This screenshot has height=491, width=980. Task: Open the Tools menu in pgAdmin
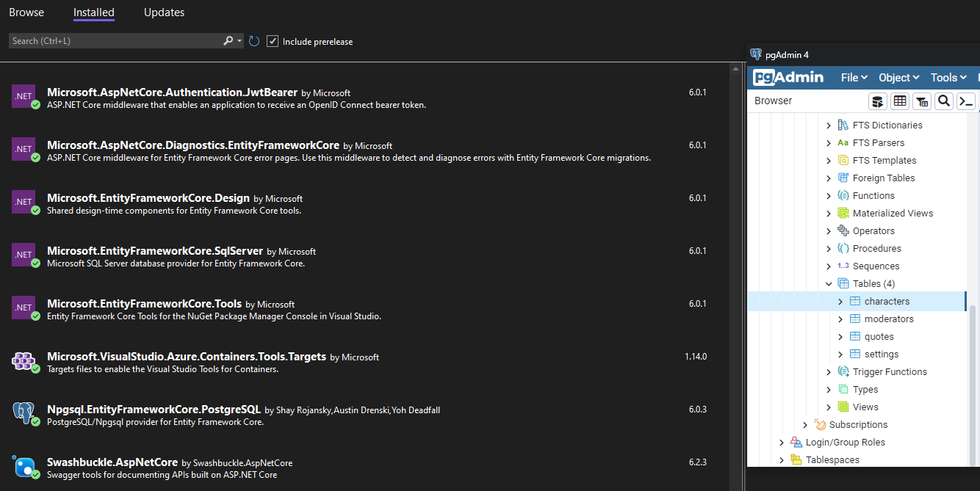click(x=948, y=77)
